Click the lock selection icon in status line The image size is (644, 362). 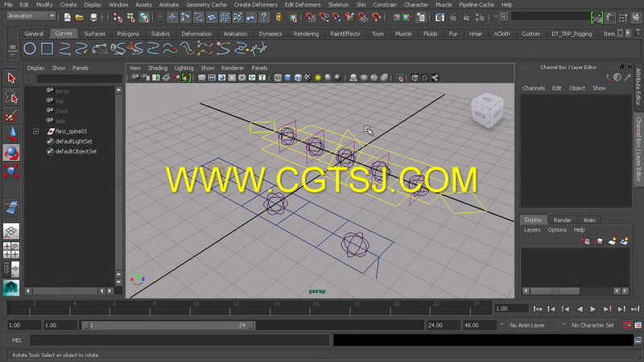279,17
